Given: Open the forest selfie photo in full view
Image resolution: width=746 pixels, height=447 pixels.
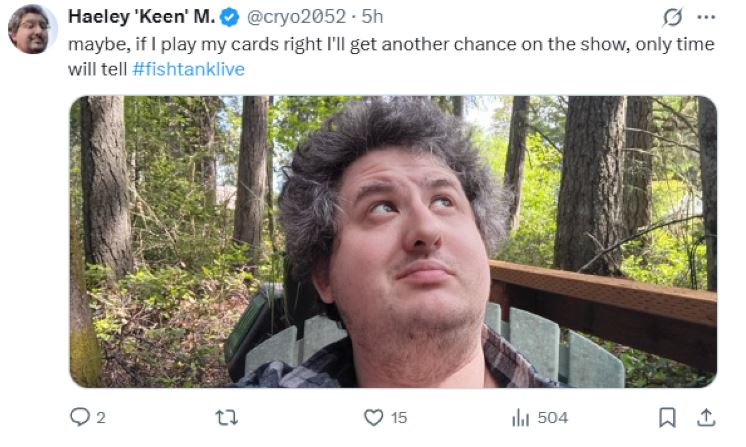Looking at the screenshot, I should (x=393, y=242).
